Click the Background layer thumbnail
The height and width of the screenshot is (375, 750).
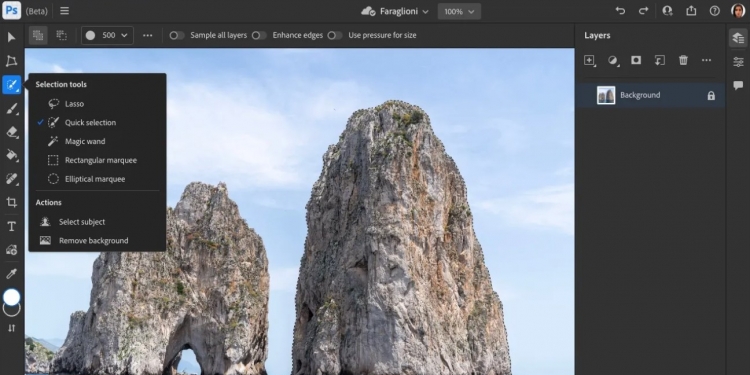(x=606, y=95)
